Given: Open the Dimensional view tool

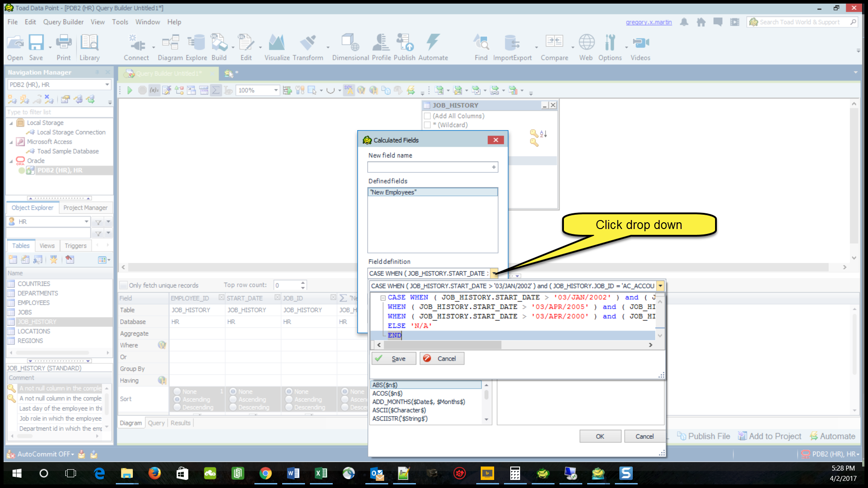Looking at the screenshot, I should click(x=351, y=47).
